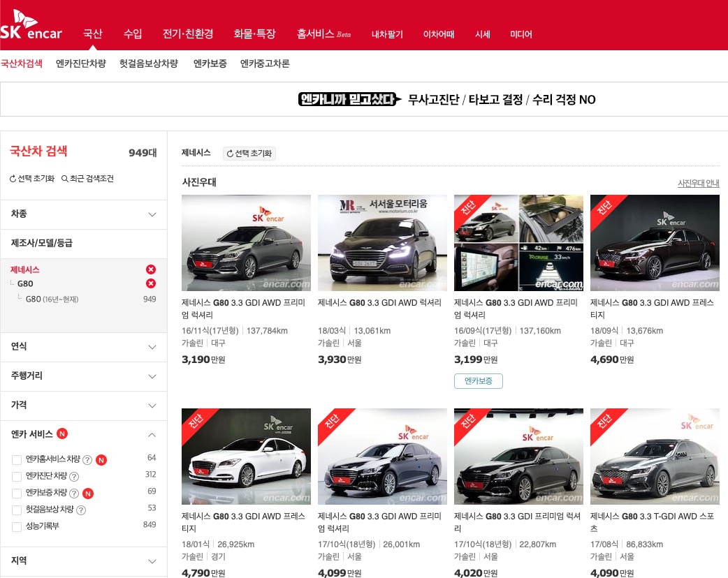Expand the 지역 filter section

tap(84, 561)
